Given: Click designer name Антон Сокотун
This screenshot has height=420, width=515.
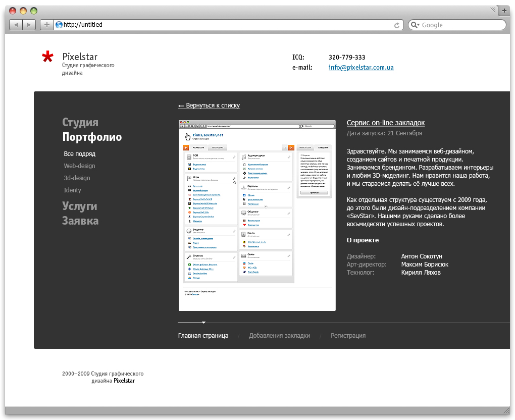Looking at the screenshot, I should [422, 256].
